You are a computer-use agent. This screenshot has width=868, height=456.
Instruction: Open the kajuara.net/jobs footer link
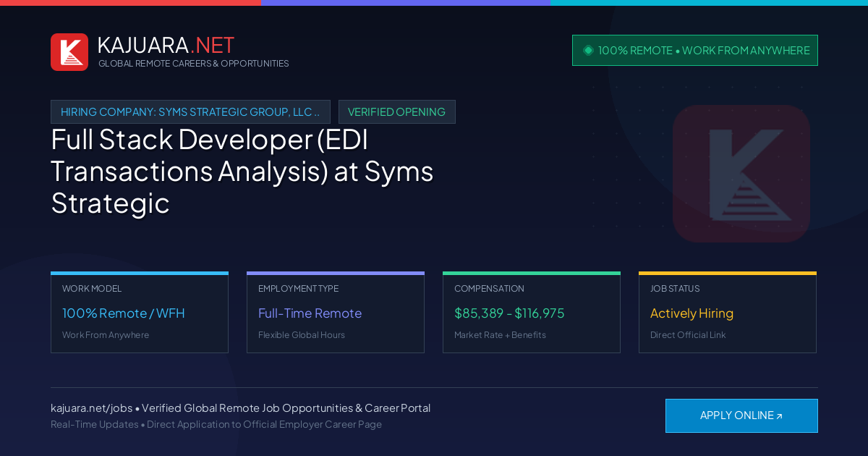tap(90, 408)
